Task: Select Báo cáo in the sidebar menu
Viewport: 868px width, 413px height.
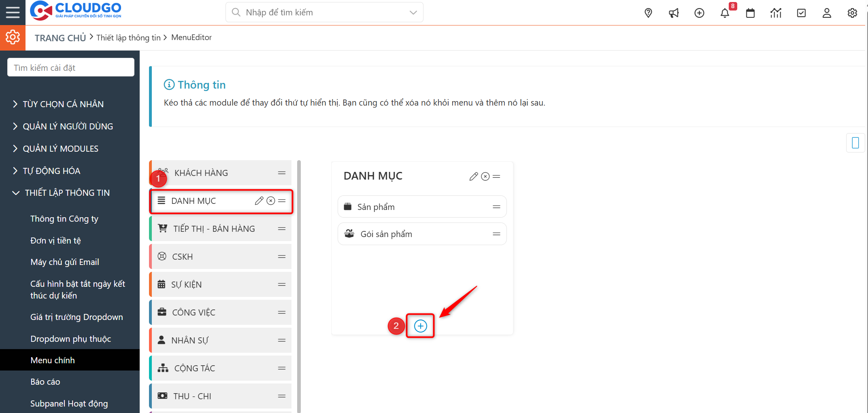Action: (x=45, y=381)
